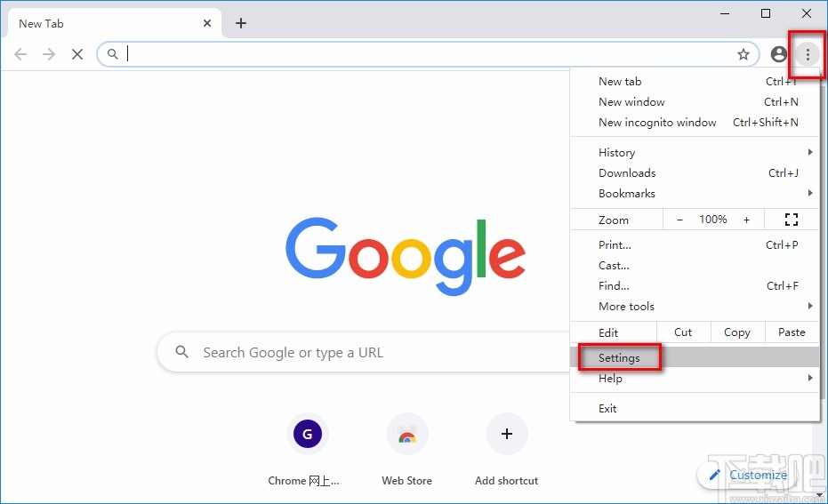Choose Print... in menu
The height and width of the screenshot is (504, 828).
tap(695, 244)
